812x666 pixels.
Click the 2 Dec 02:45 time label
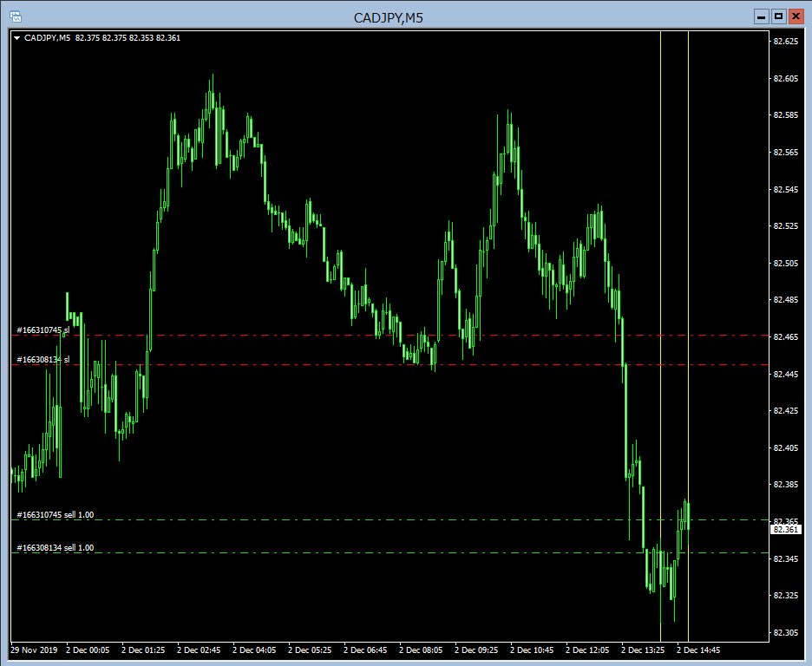coord(199,650)
